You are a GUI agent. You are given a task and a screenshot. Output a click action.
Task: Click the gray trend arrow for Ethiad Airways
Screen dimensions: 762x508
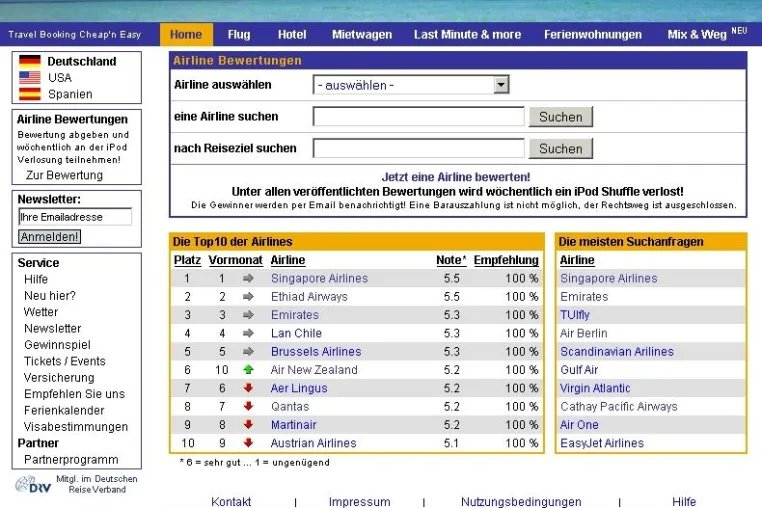click(248, 297)
